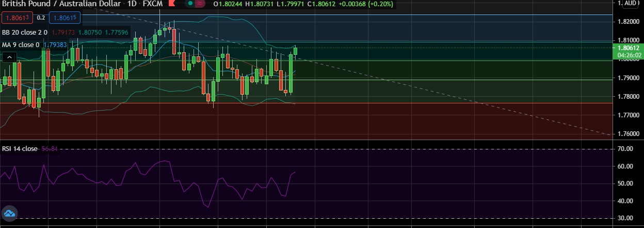Click the FXCM exchange label
This screenshot has width=644, height=228.
tap(153, 4)
